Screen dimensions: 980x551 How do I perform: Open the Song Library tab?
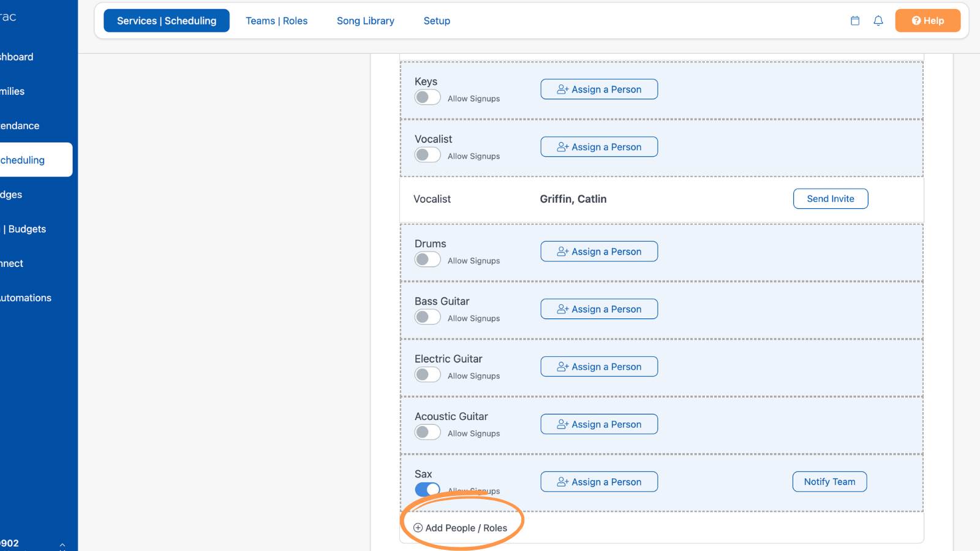[366, 21]
